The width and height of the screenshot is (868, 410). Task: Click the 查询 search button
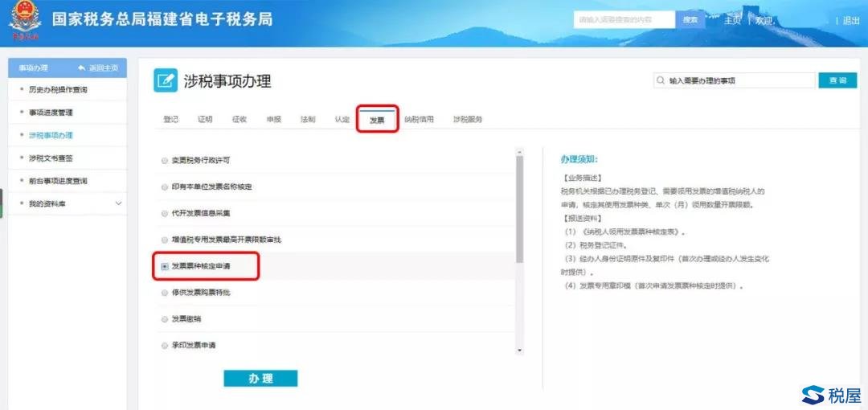[x=837, y=81]
